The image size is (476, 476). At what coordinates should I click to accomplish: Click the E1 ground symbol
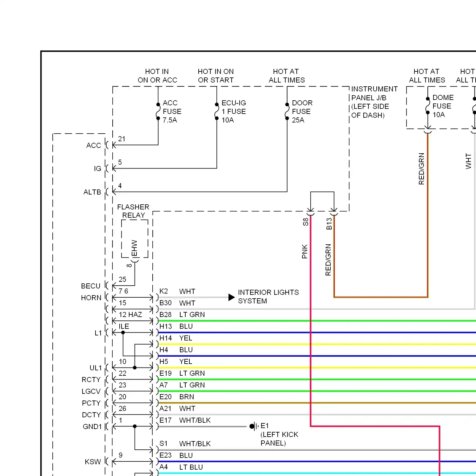click(254, 426)
